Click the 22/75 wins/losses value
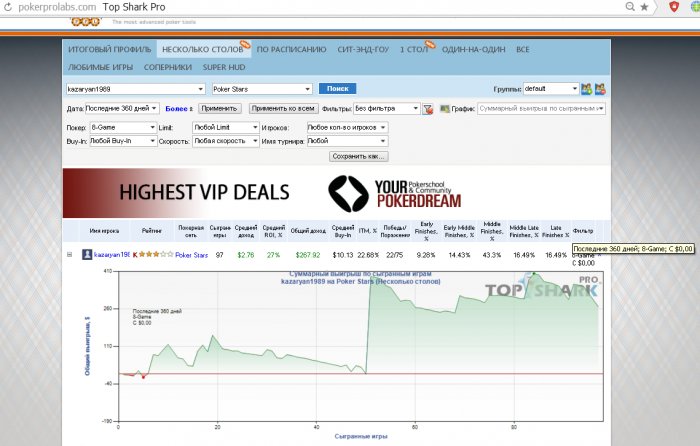700x446 pixels. 395,255
